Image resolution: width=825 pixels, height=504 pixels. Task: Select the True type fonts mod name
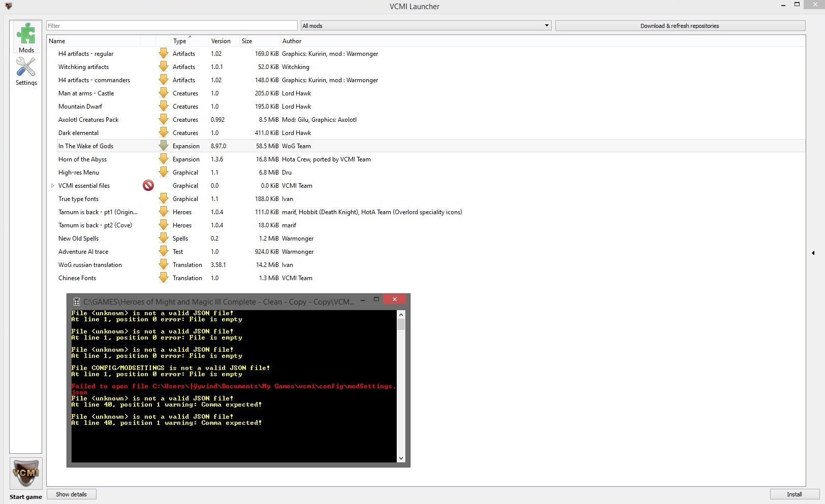[x=78, y=199]
